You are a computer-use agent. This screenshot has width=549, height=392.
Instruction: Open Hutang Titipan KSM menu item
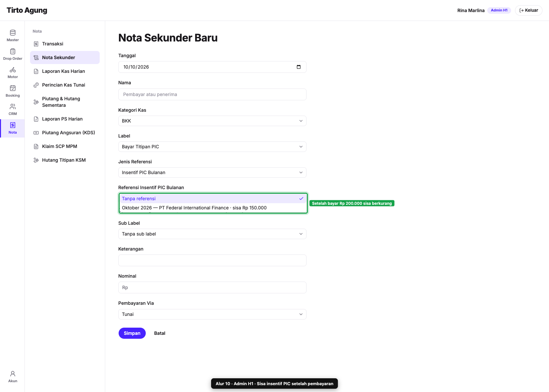pyautogui.click(x=65, y=160)
